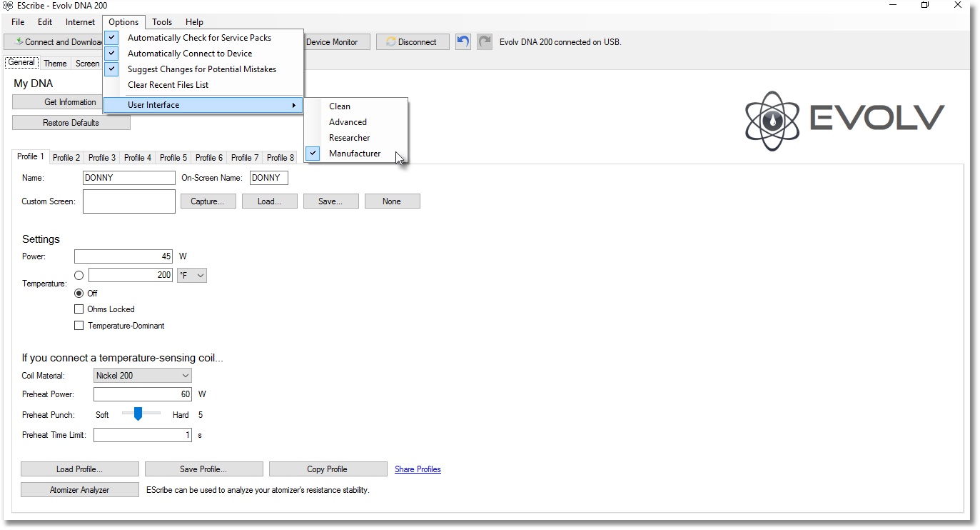Click the Preheat Punch slider handle
This screenshot has width=980, height=530.
click(138, 414)
